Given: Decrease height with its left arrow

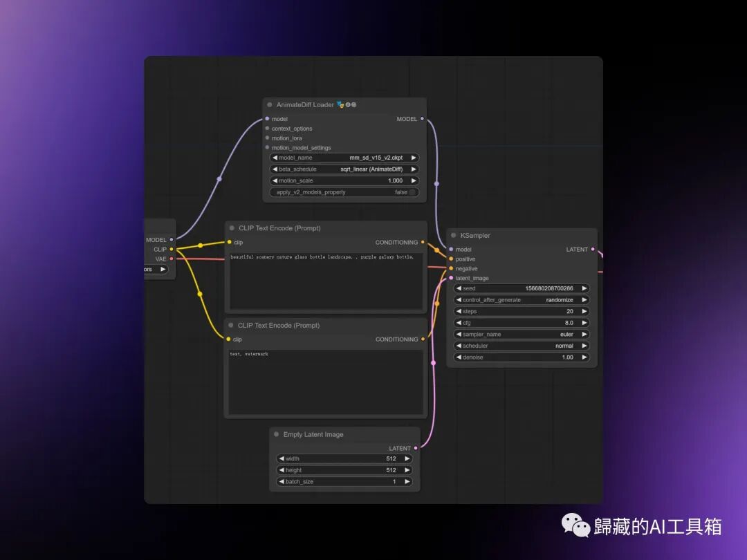Looking at the screenshot, I should click(282, 470).
